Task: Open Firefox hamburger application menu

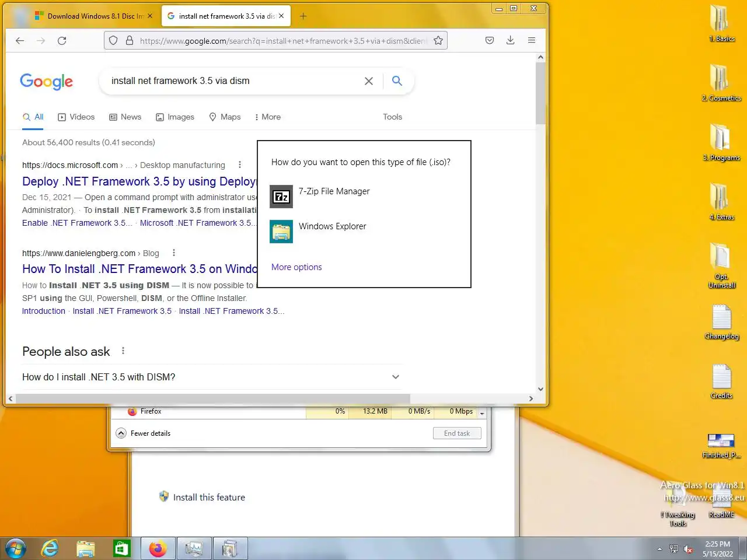Action: tap(532, 40)
